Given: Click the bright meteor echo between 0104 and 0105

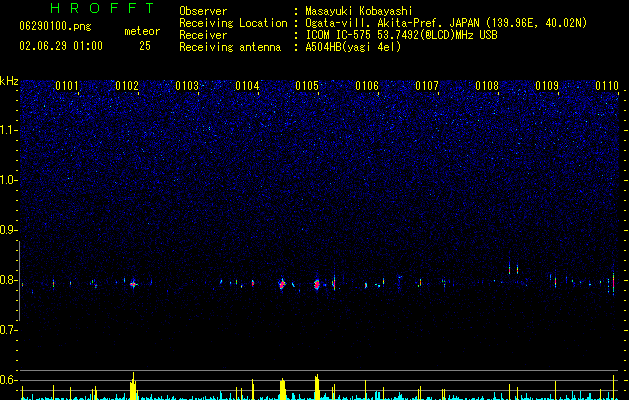Looking at the screenshot, I should 282,284.
